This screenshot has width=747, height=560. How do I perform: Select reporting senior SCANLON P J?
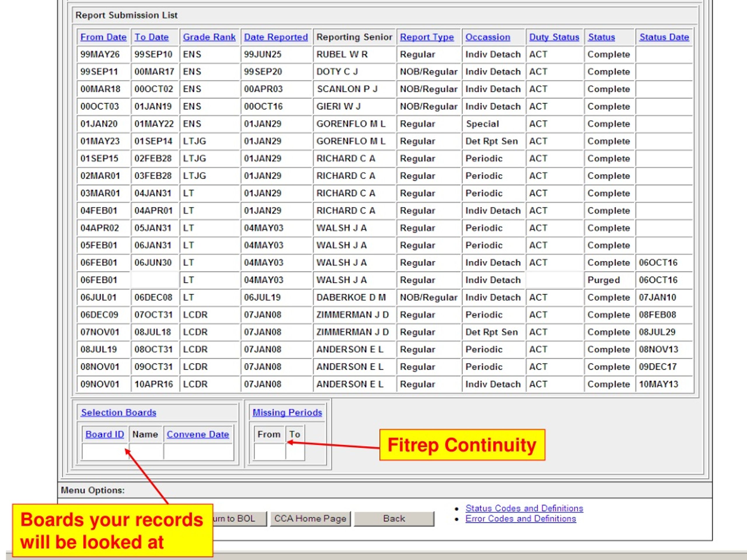coord(354,89)
